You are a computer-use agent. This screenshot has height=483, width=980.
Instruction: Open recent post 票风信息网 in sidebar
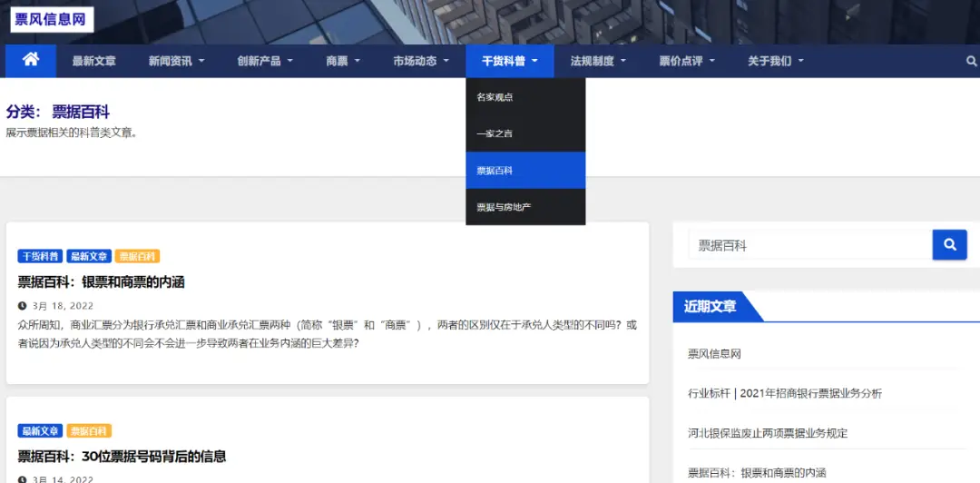click(x=714, y=354)
